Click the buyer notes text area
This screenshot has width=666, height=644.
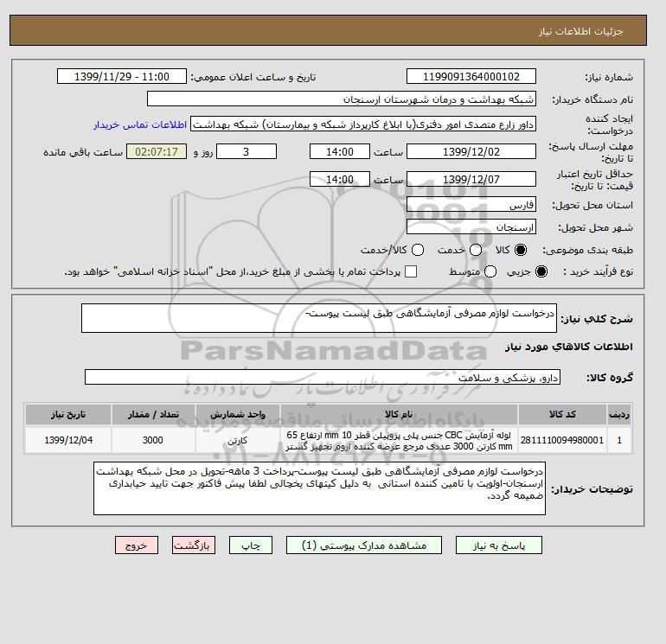pyautogui.click(x=319, y=488)
